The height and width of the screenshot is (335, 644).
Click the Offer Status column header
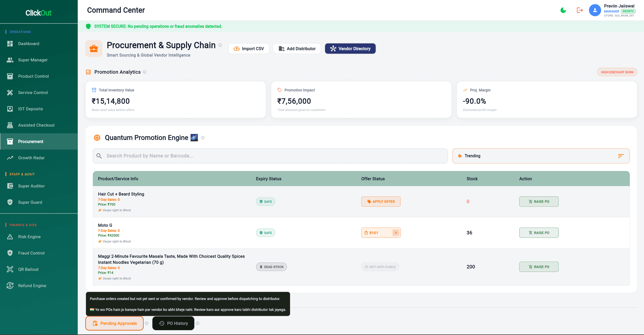(373, 179)
